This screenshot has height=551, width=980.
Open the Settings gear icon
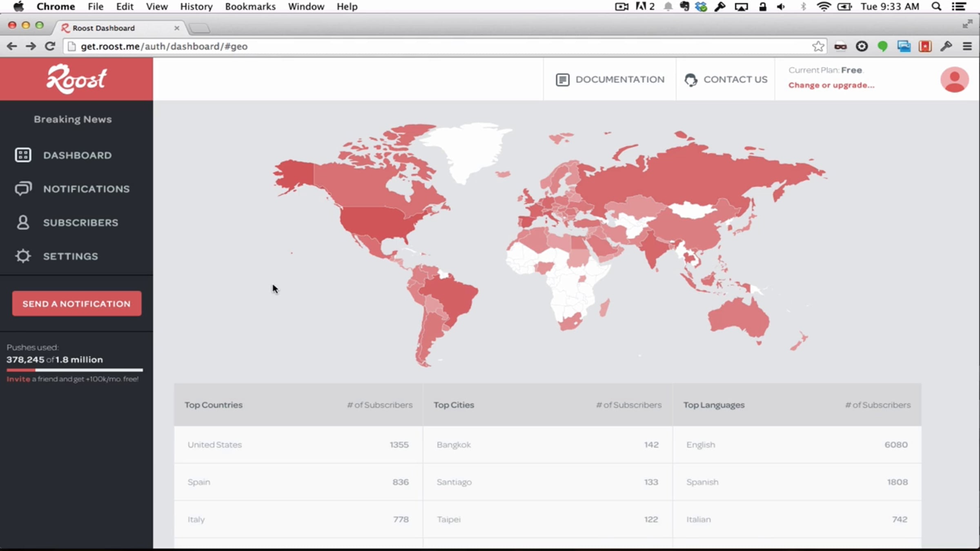coord(23,256)
